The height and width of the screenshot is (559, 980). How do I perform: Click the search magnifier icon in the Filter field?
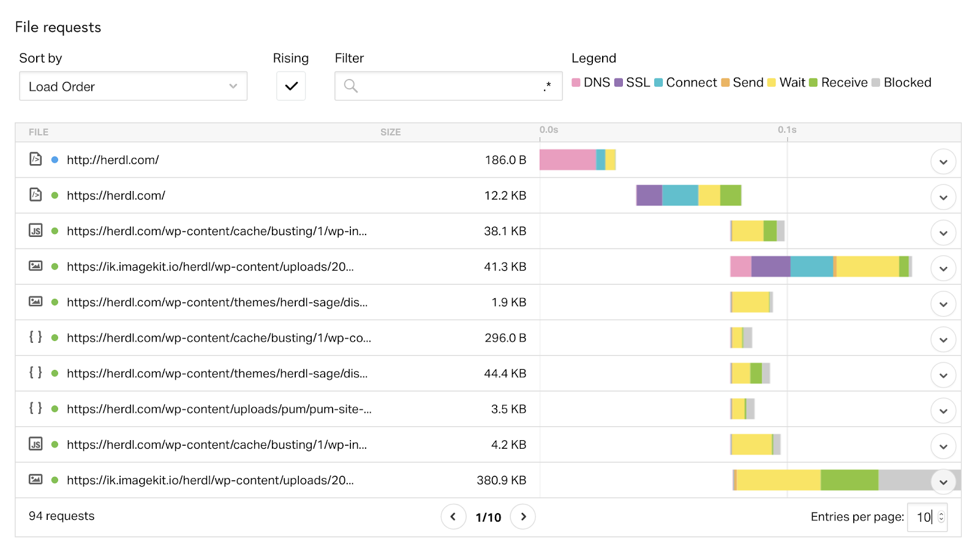point(350,86)
